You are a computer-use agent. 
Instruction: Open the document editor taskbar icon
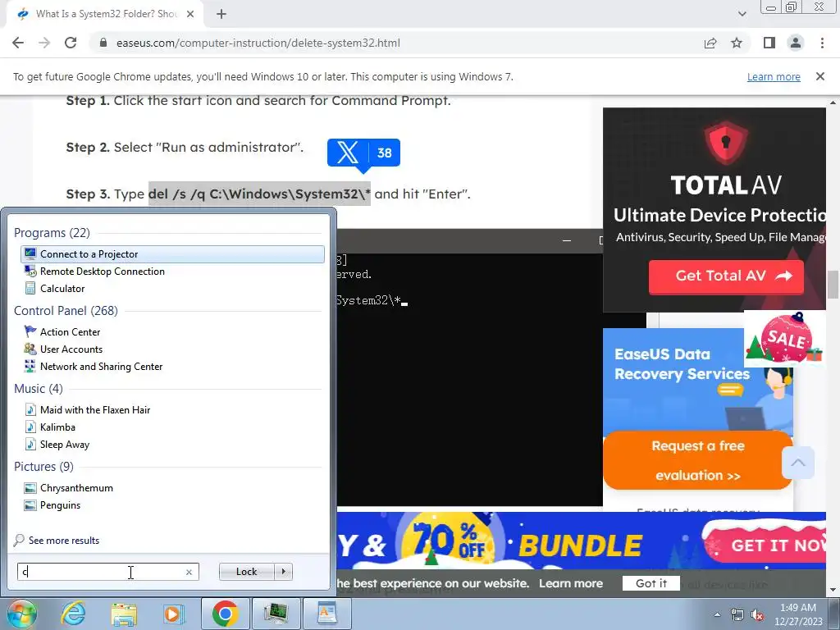[x=326, y=614]
